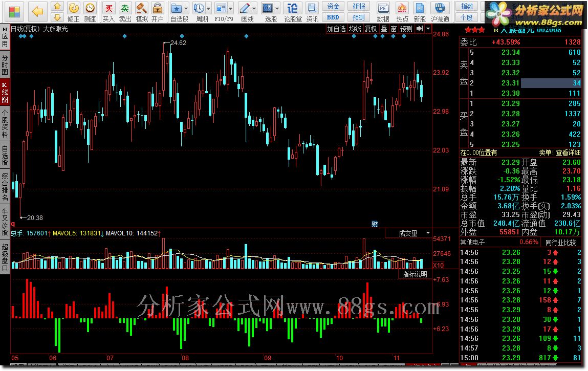Click the 指标说明 indicator description button
Viewport: 588px width, 371px height.
click(415, 274)
